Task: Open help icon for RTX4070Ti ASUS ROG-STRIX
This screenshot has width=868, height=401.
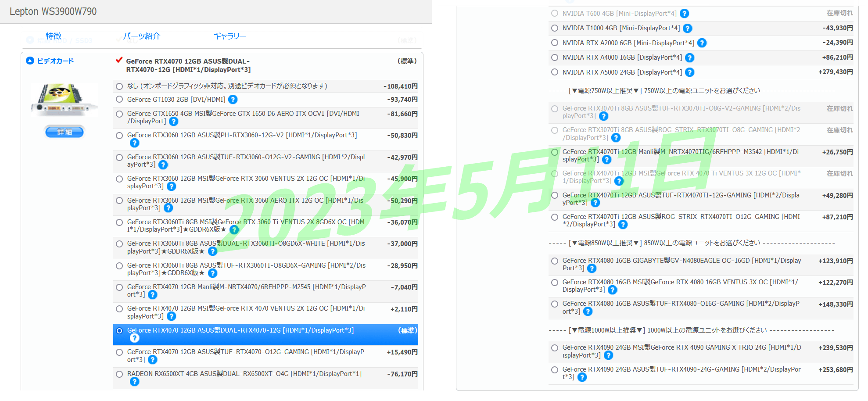Action: (x=623, y=224)
